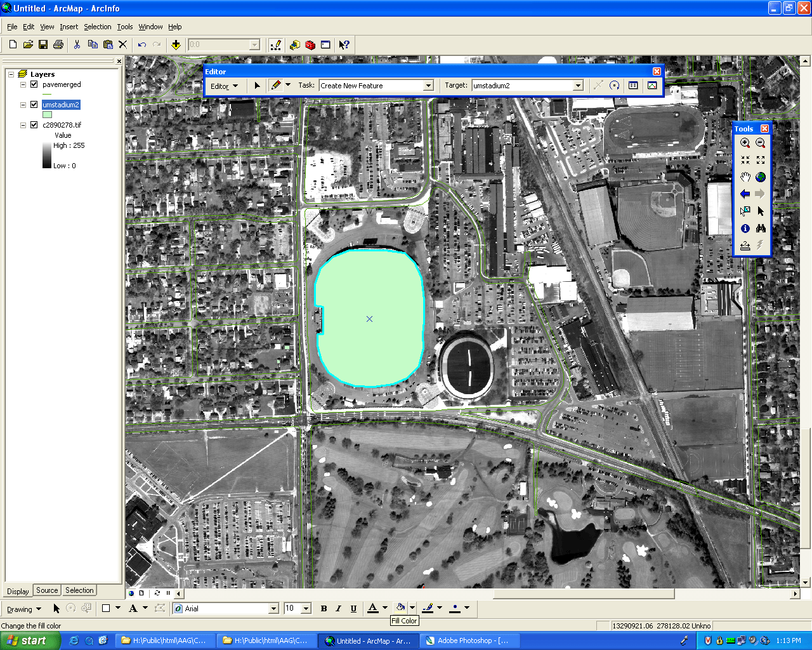This screenshot has height=650, width=812.
Task: Select the Sketch pencil tool in Editor
Action: click(x=275, y=85)
